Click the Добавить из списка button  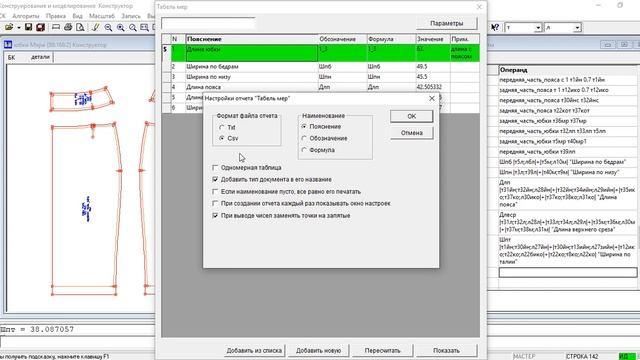(x=254, y=350)
